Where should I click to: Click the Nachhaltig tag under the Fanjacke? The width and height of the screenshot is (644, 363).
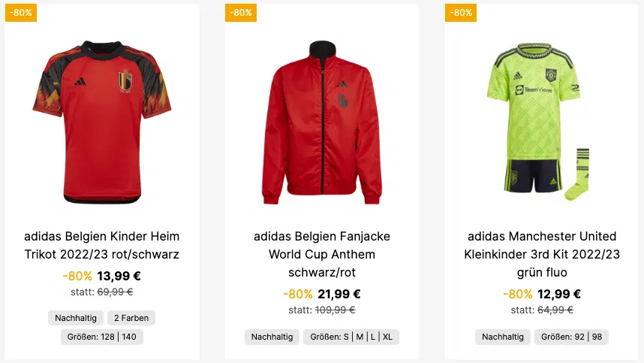[272, 337]
